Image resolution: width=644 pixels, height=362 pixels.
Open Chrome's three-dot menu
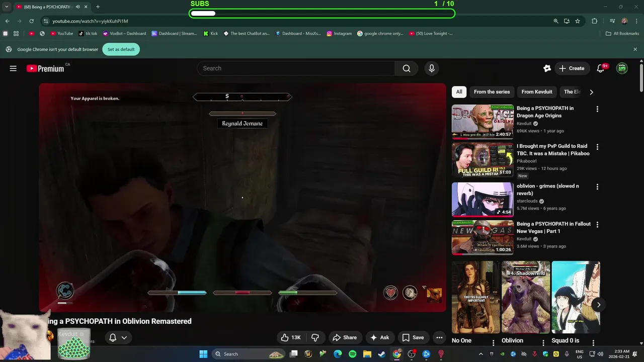pos(636,21)
